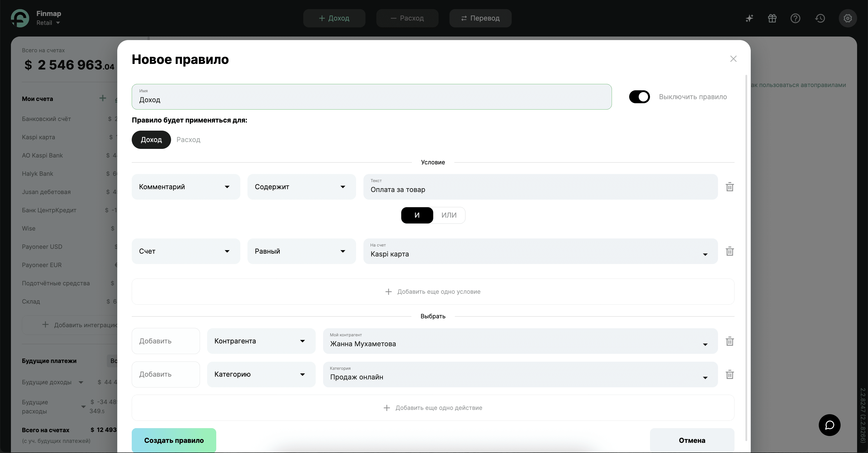Click Добавить еще одно условие
The image size is (868, 453).
(x=433, y=292)
